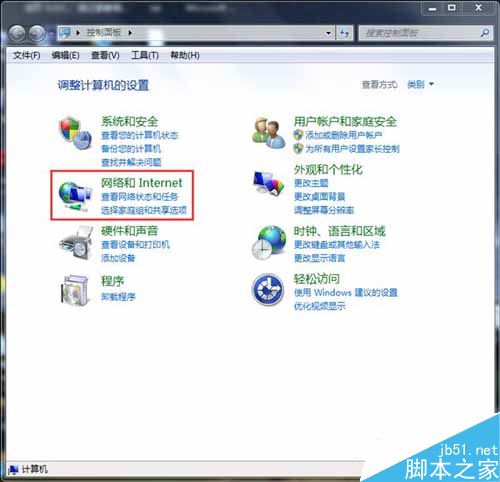The width and height of the screenshot is (500, 482).
Task: Click 更改键盘或其他输入法 link
Action: 337,245
